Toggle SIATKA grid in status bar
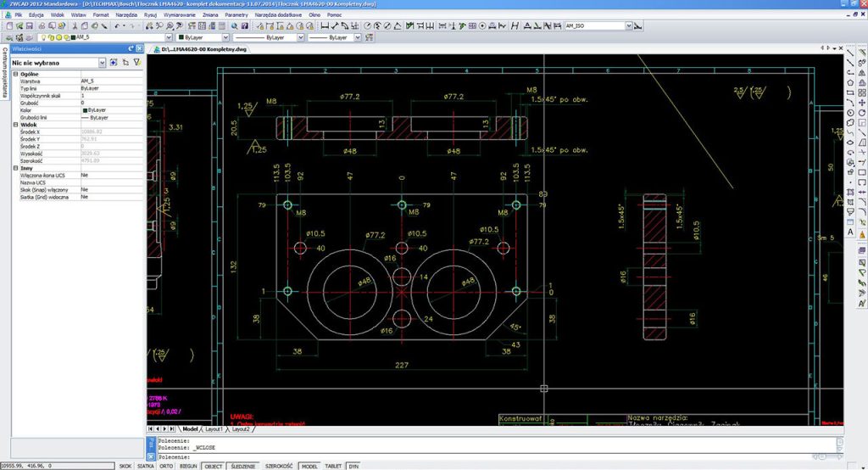The height and width of the screenshot is (470, 868). tap(145, 466)
